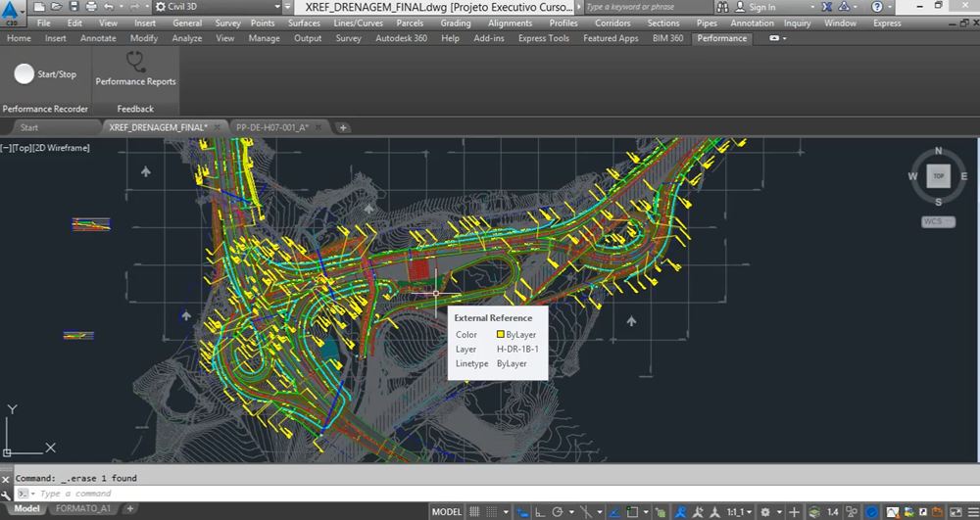Click the yellow ByLayer color swatch in tooltip
Image resolution: width=980 pixels, height=520 pixels.
pos(500,335)
